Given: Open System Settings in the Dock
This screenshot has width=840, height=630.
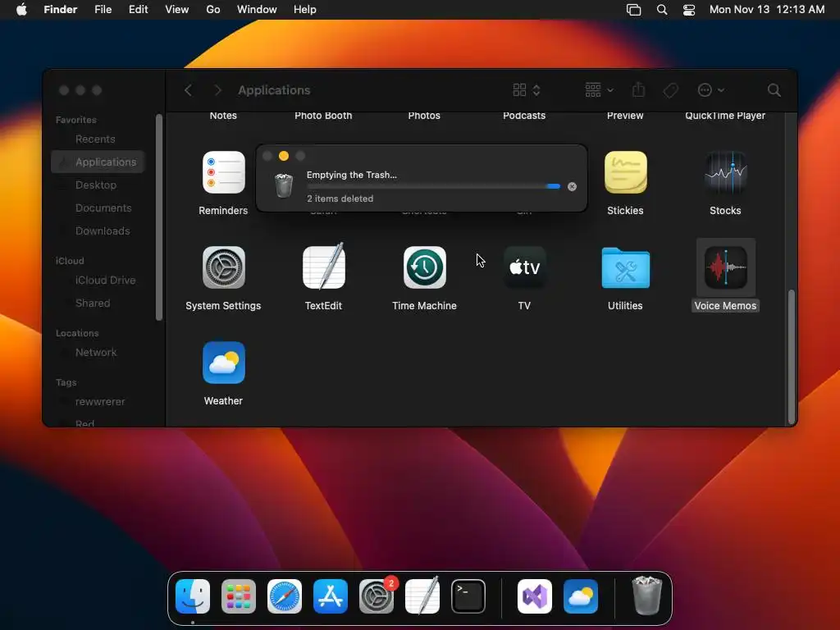Looking at the screenshot, I should (x=376, y=596).
